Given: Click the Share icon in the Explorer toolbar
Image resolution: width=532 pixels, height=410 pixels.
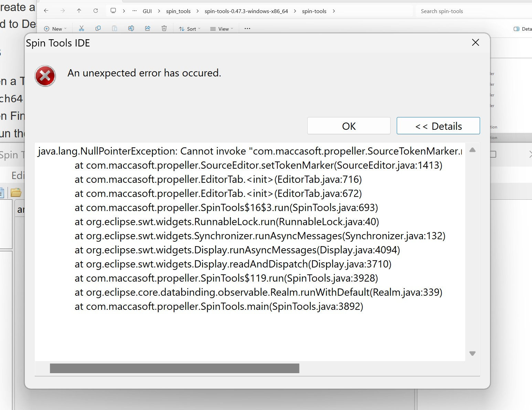Looking at the screenshot, I should click(148, 29).
